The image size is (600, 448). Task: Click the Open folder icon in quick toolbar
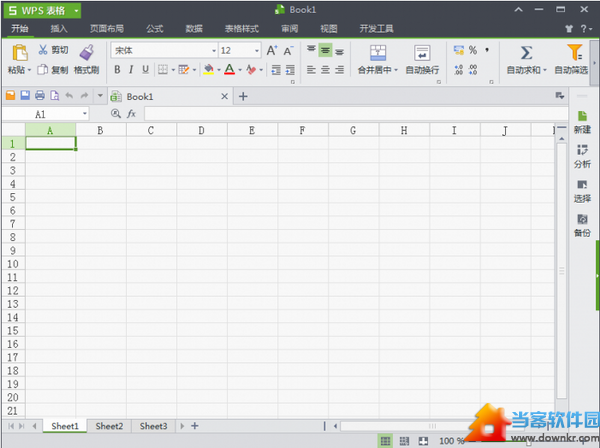[11, 95]
